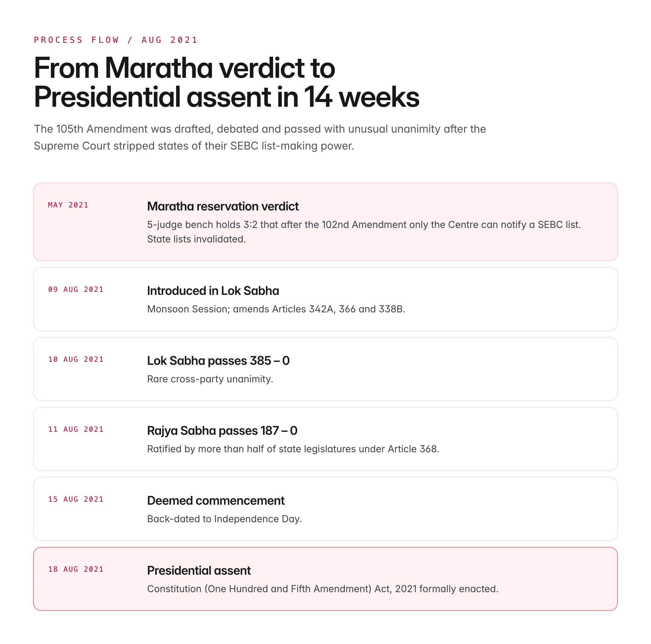
Task: Click the 'Introduced in Lok Sabha' heading
Action: pyautogui.click(x=213, y=291)
